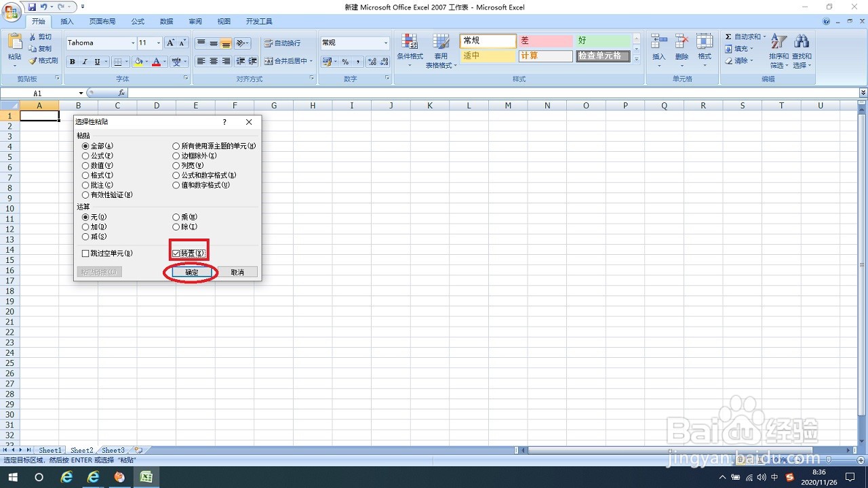Click the Copy (复制) icon
The height and width of the screenshot is (488, 868).
[x=32, y=49]
